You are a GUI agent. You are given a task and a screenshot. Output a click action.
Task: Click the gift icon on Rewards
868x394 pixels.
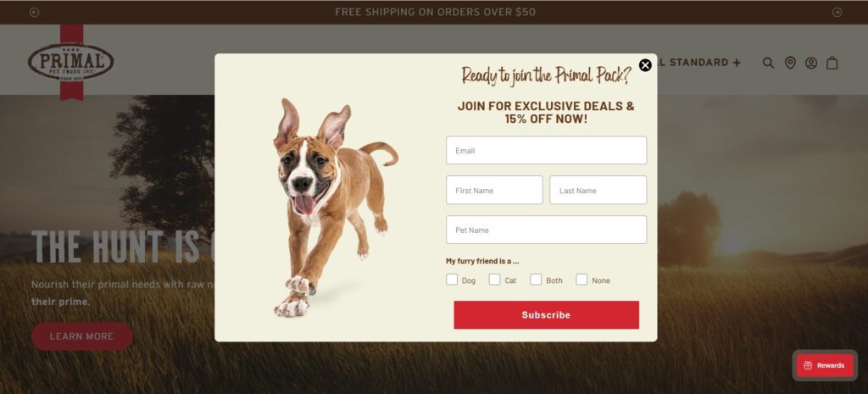[808, 365]
